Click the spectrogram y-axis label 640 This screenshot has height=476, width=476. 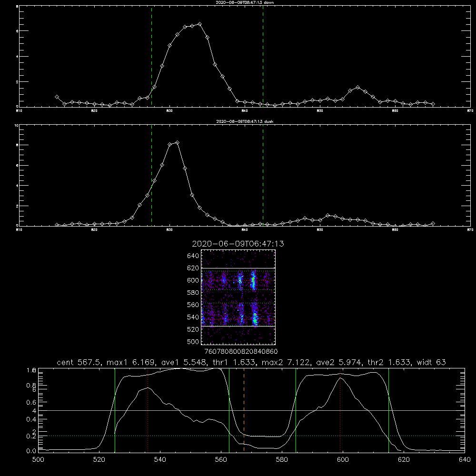pos(193,256)
